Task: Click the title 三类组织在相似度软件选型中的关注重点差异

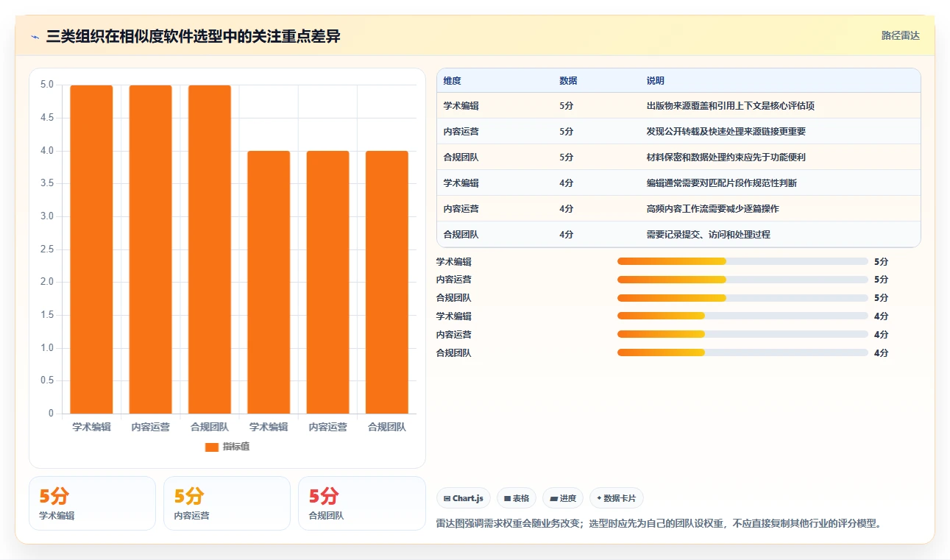Action: (193, 37)
